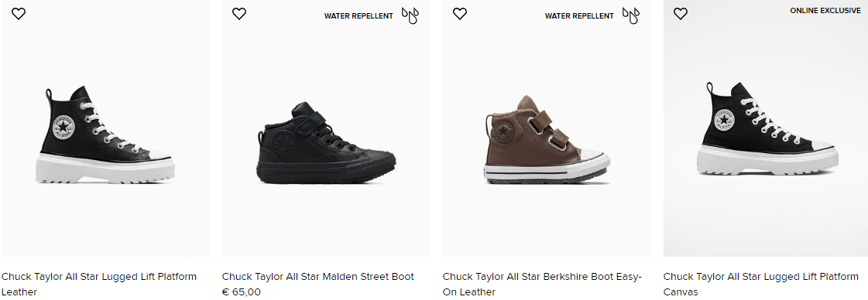Open Chuck Taylor All Star Lugged Lift Platform Leather link
868x300 pixels.
[x=99, y=284]
